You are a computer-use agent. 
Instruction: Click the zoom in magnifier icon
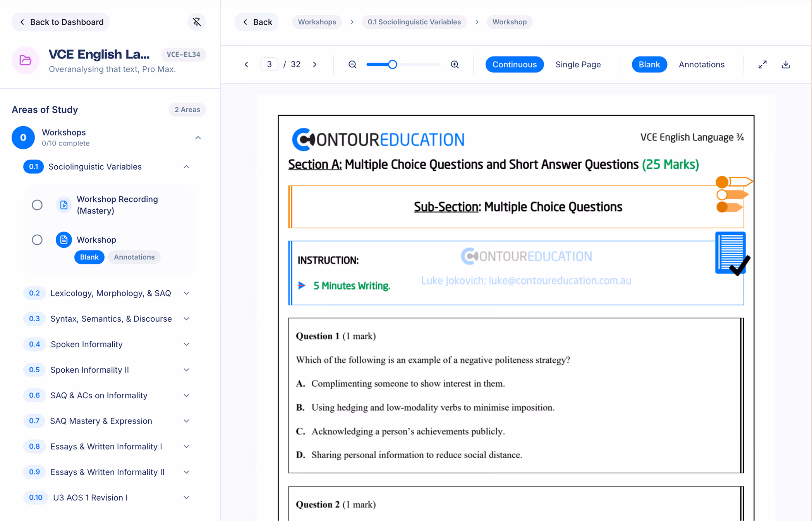click(455, 65)
